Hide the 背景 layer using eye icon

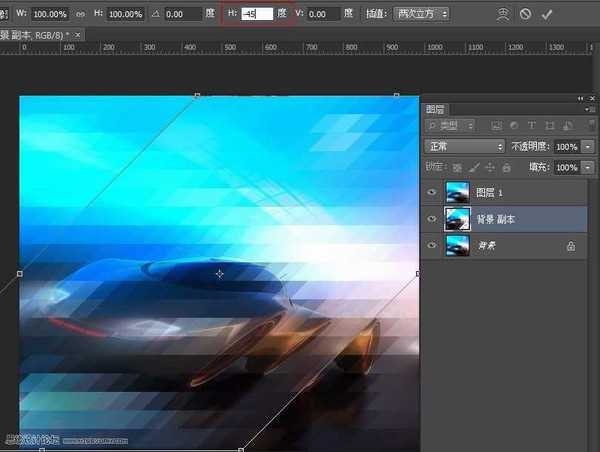coord(432,245)
